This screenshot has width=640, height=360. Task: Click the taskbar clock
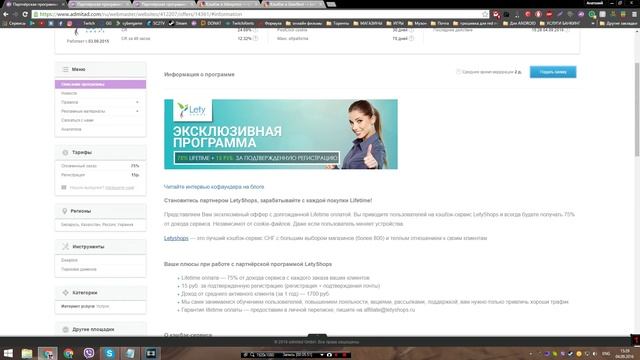625,353
